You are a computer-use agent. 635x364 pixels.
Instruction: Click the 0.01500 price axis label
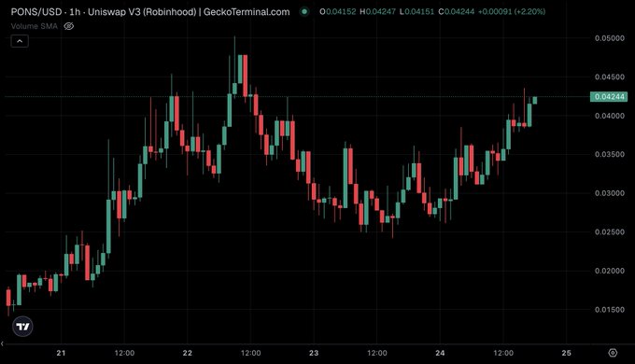610,310
